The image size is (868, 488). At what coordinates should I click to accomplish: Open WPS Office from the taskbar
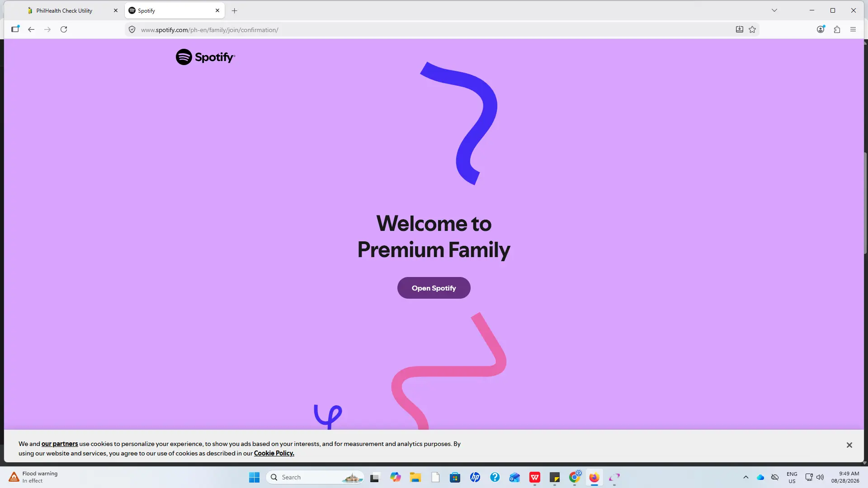coord(535,477)
